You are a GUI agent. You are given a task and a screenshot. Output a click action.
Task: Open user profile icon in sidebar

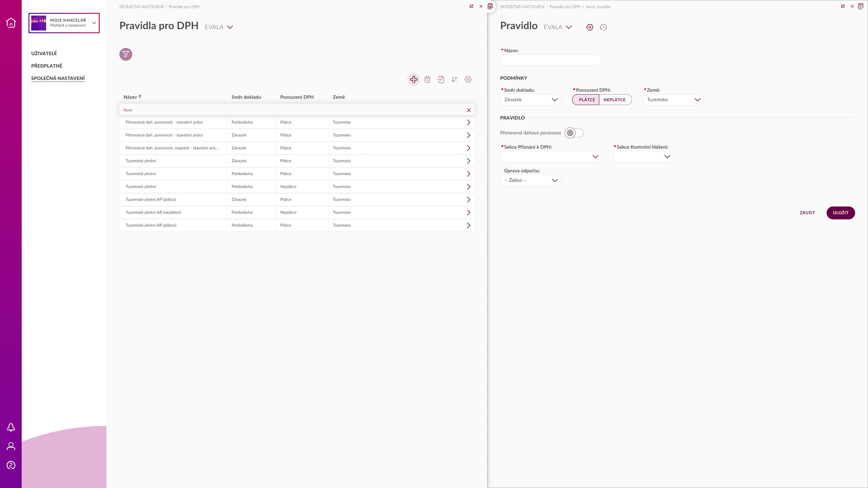[11, 446]
